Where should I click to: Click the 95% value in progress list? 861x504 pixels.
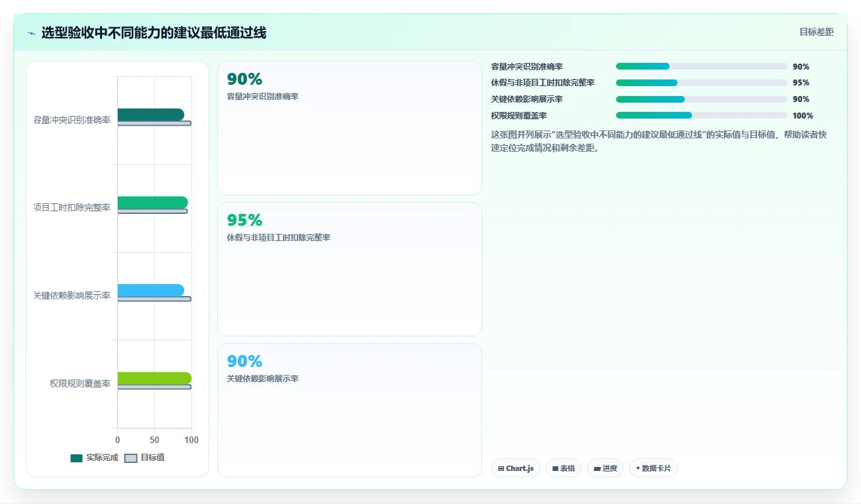point(801,83)
